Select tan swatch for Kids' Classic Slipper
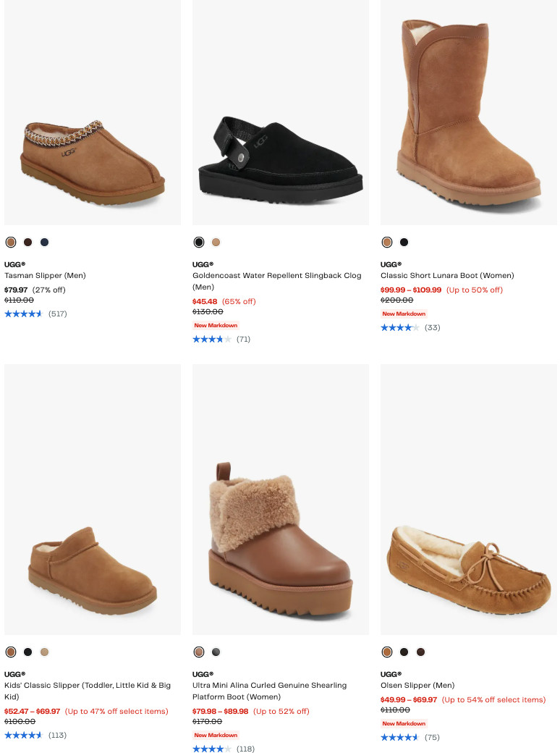The image size is (560, 753). pos(45,652)
